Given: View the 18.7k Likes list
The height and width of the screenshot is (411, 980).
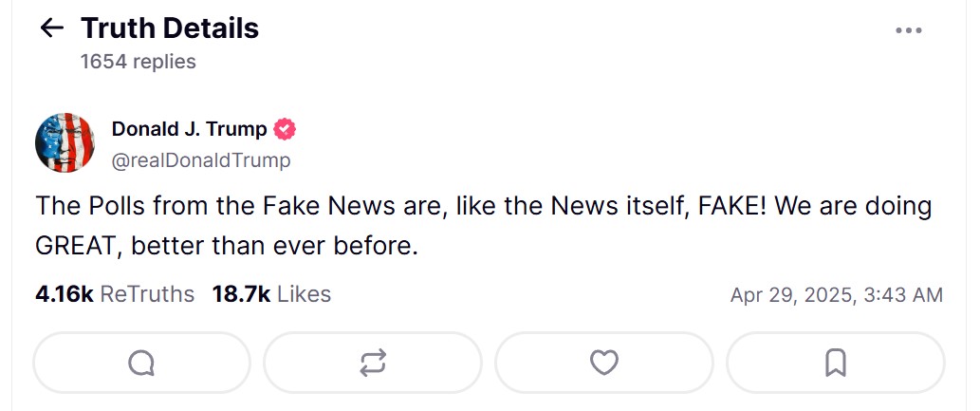Looking at the screenshot, I should pos(271,294).
